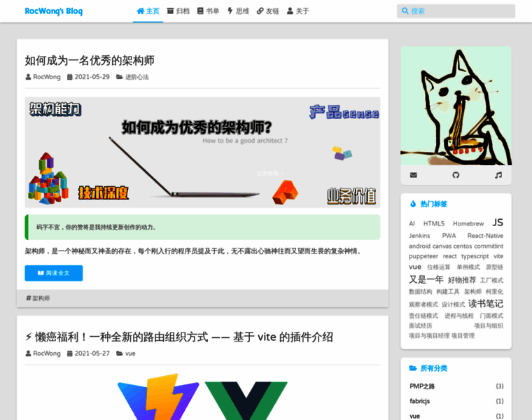Screen dimensions: 532x420
Task: Open the 书单 book list menu item
Action: [208, 11]
